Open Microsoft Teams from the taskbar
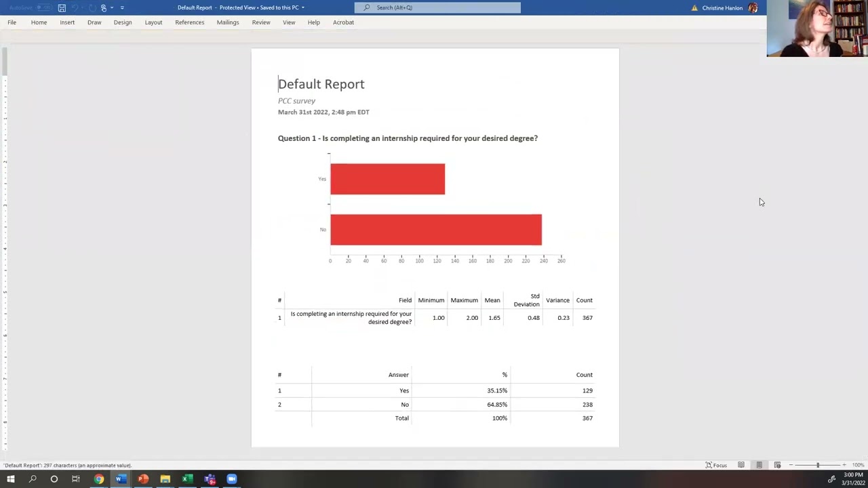The height and width of the screenshot is (488, 868). pyautogui.click(x=210, y=479)
